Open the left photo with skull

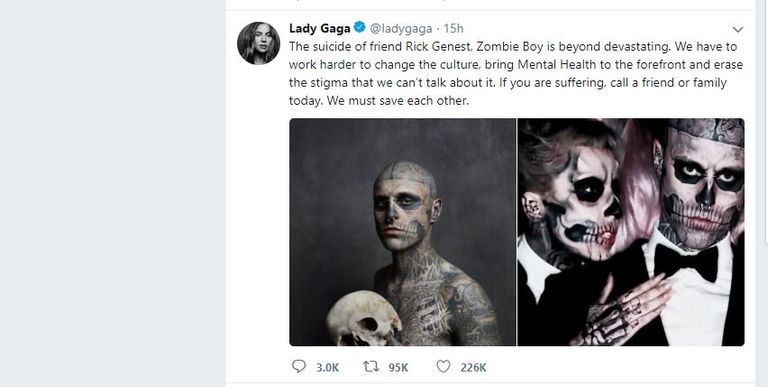point(403,232)
